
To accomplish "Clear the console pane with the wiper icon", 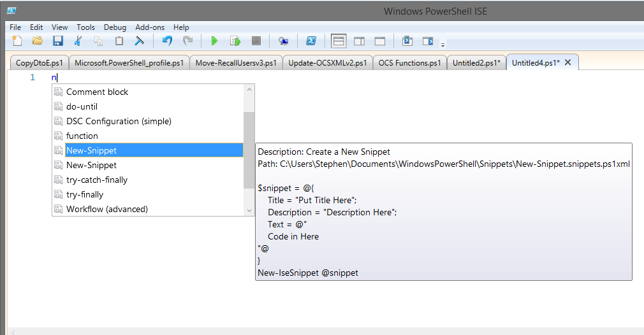I will (140, 41).
